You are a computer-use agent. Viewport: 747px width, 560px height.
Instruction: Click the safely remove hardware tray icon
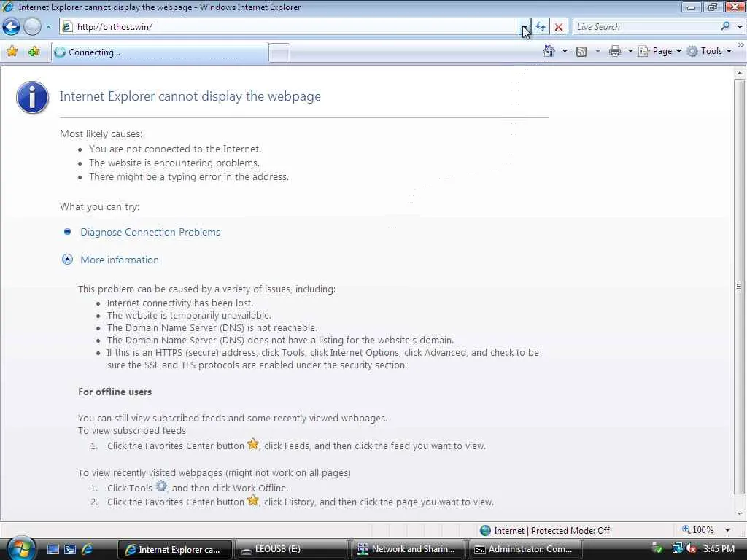coord(657,549)
